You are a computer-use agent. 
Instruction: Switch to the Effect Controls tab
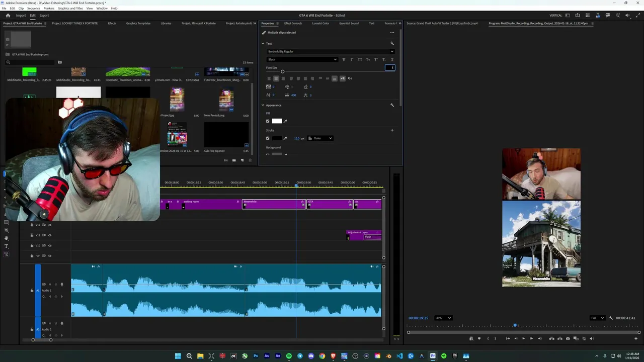pyautogui.click(x=293, y=23)
